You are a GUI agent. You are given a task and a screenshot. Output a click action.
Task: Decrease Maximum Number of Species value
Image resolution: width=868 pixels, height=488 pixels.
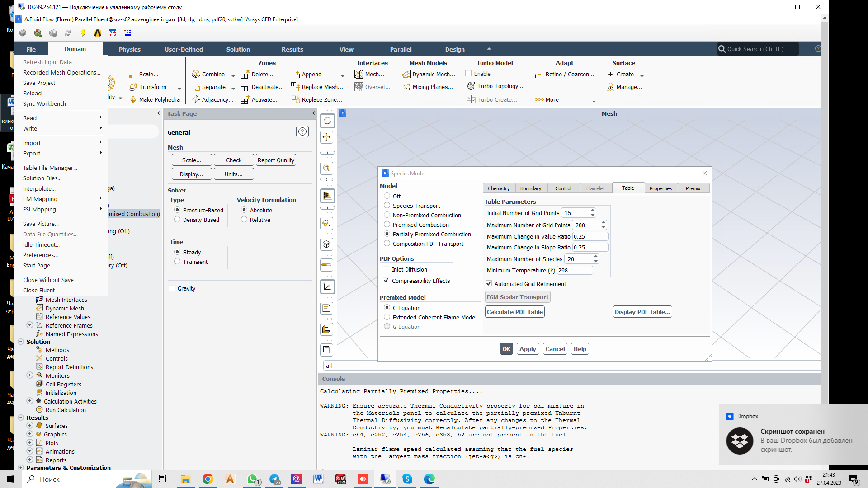coord(596,262)
